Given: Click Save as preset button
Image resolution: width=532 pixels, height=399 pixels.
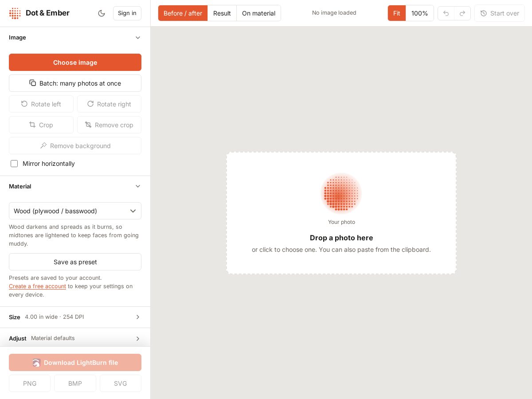Looking at the screenshot, I should [x=75, y=262].
